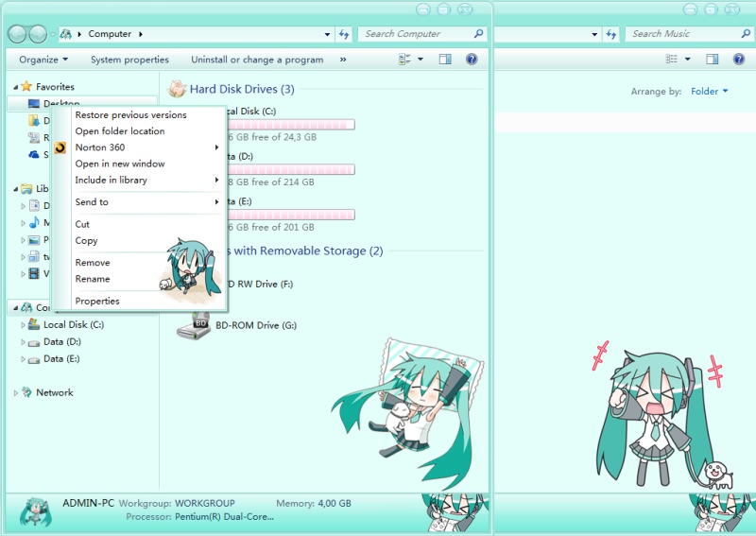The height and width of the screenshot is (536, 756).
Task: Choose Copy from context menu
Action: [139, 241]
